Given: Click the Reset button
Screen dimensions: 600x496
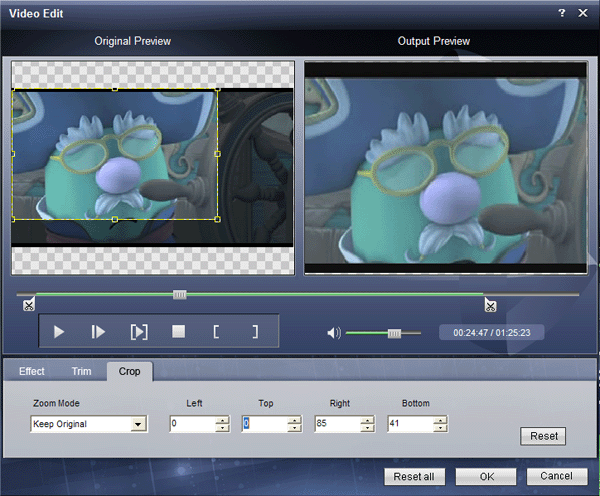Looking at the screenshot, I should (x=543, y=436).
